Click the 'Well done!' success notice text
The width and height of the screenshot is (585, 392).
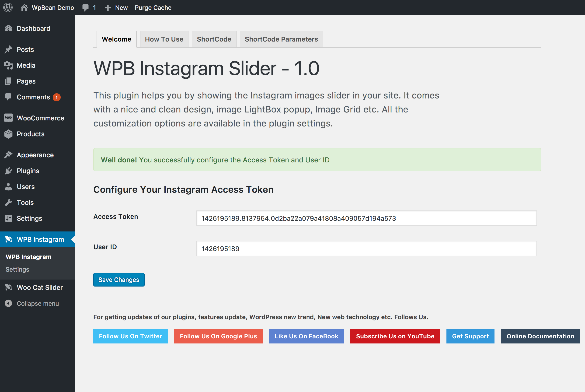[215, 160]
